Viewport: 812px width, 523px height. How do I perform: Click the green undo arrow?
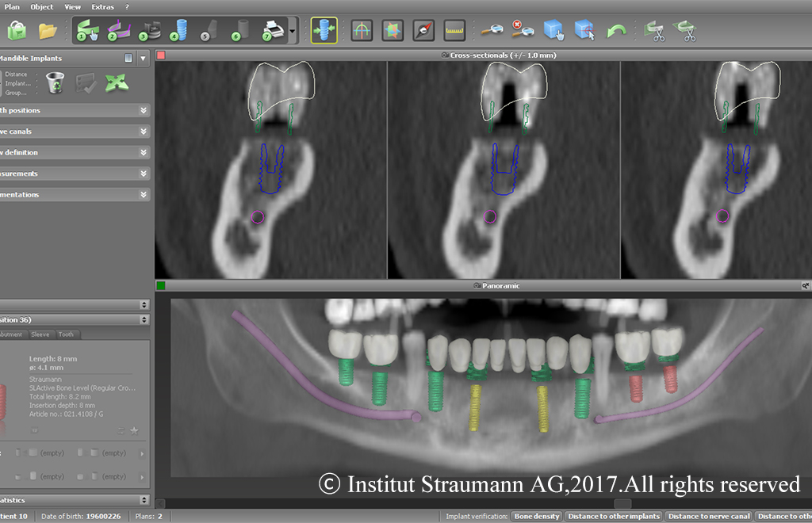(x=617, y=31)
